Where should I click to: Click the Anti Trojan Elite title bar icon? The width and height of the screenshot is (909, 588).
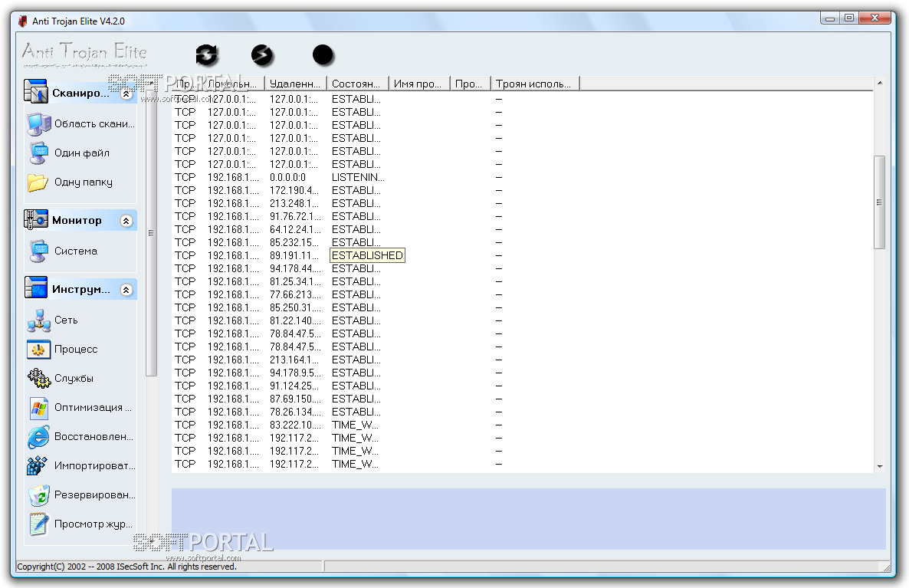(22, 21)
